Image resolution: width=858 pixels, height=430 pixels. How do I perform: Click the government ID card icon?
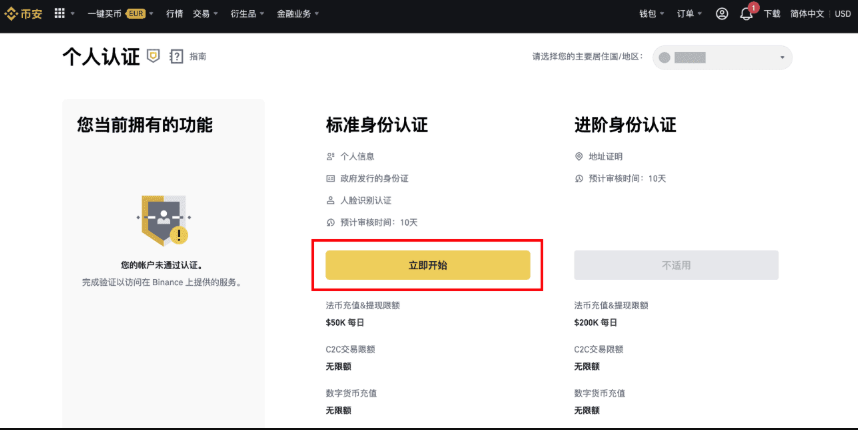point(331,178)
